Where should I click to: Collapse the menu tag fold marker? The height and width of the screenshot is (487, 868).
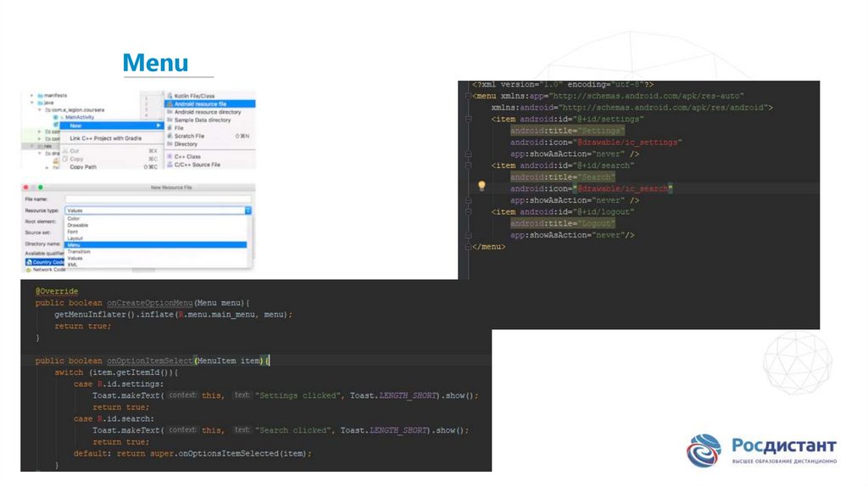[x=467, y=96]
